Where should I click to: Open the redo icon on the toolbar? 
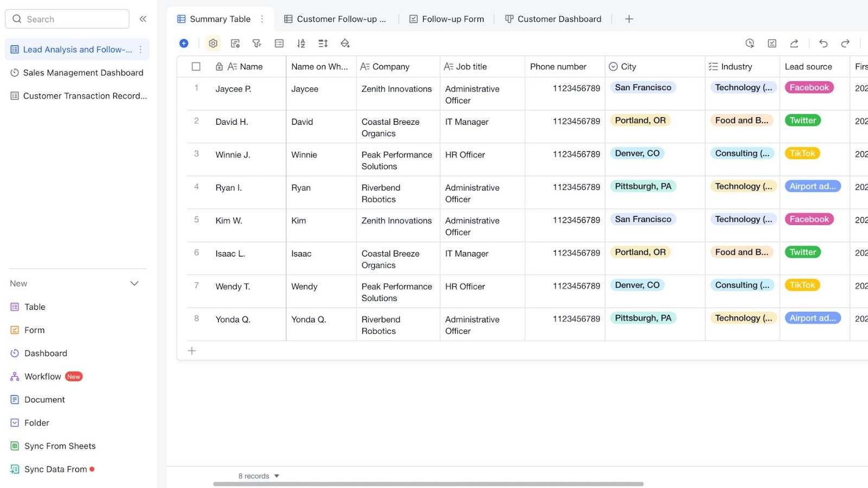(845, 43)
